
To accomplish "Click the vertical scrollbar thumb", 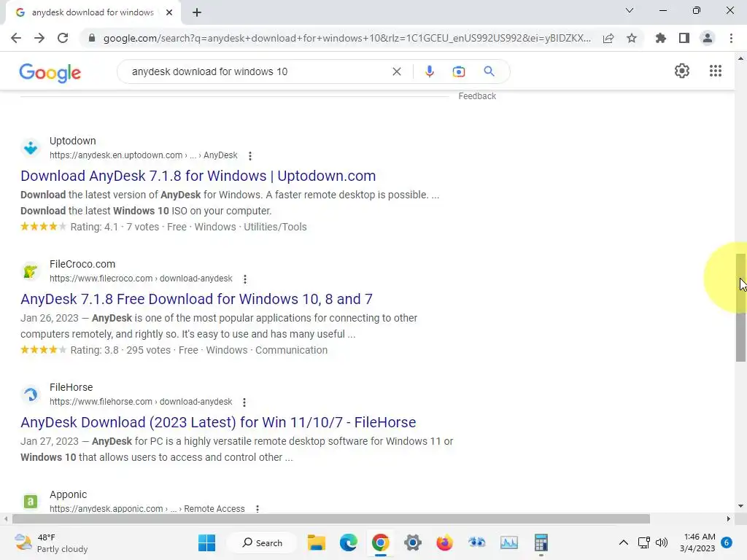I will coord(740,308).
